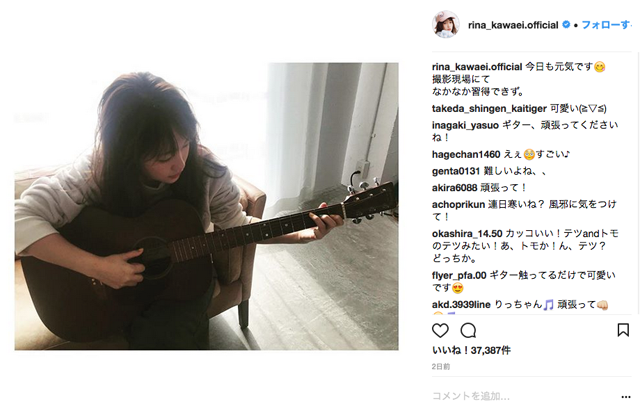
Task: Like the post with the heart icon
Action: pyautogui.click(x=440, y=330)
